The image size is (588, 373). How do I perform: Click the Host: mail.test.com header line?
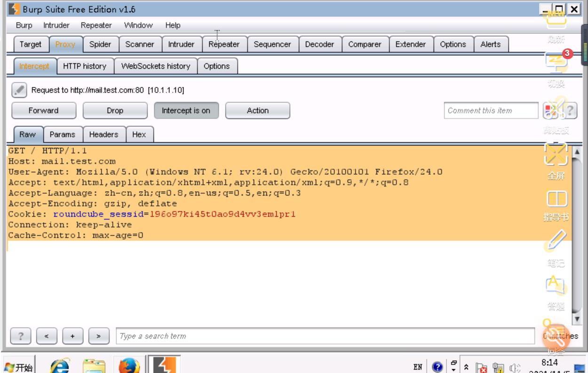click(62, 162)
